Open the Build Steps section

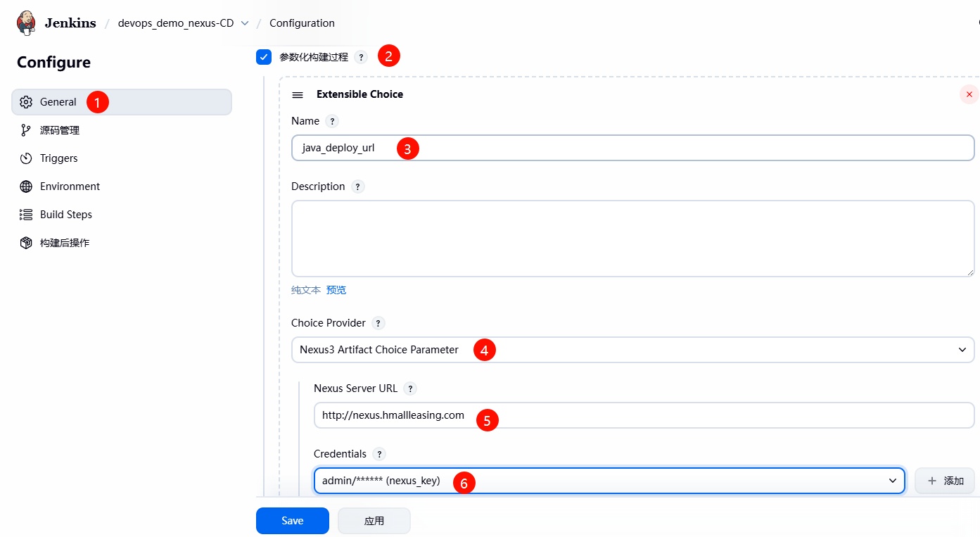click(65, 215)
